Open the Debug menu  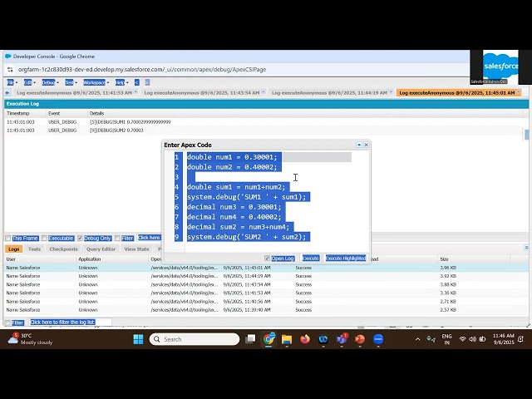(50, 82)
